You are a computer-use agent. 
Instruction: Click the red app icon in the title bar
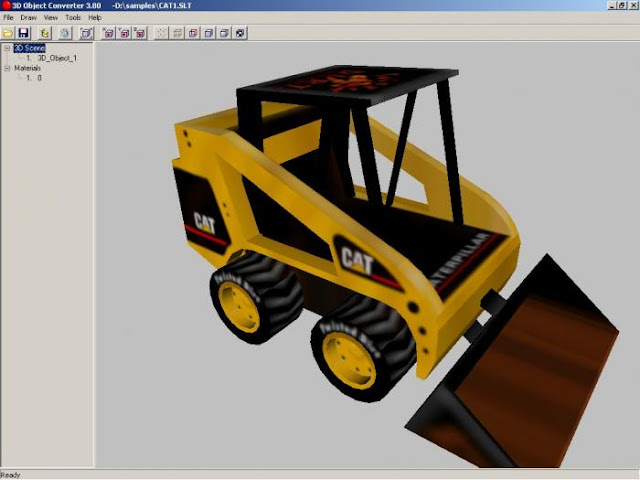[x=6, y=5]
